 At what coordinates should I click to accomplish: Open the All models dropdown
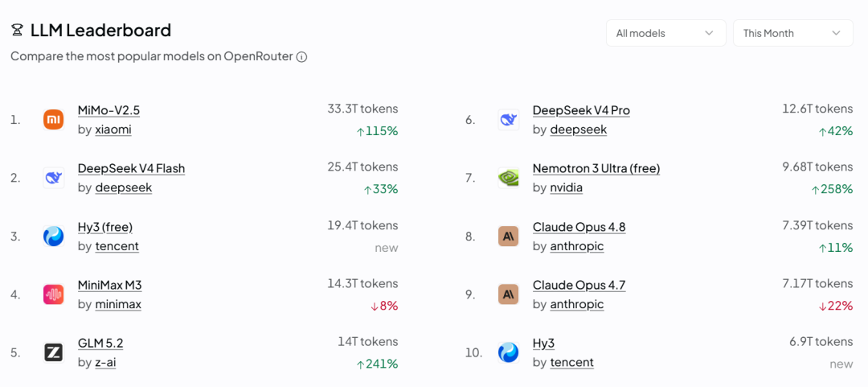(x=666, y=33)
